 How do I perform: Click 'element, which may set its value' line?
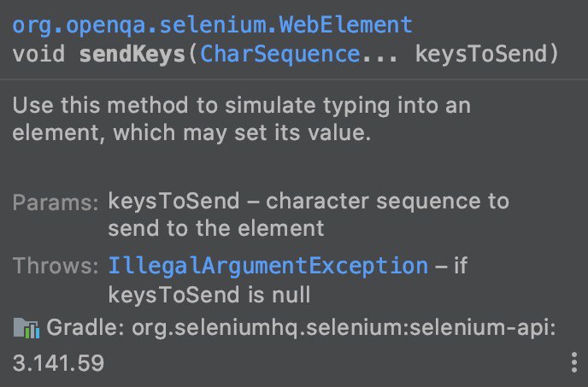click(191, 132)
